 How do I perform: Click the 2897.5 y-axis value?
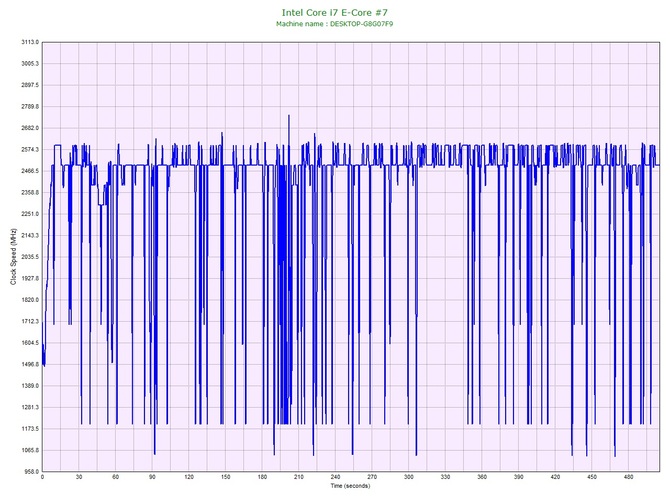[x=30, y=85]
